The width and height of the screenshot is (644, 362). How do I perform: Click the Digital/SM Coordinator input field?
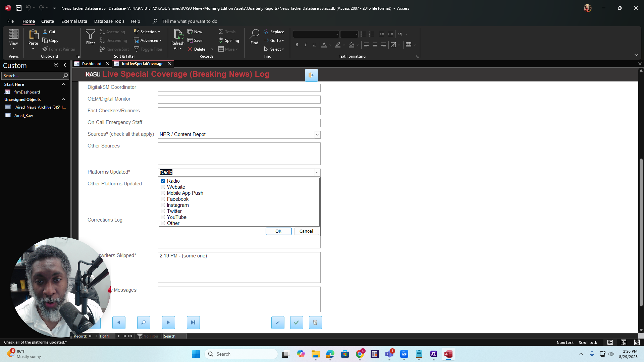[x=239, y=88]
